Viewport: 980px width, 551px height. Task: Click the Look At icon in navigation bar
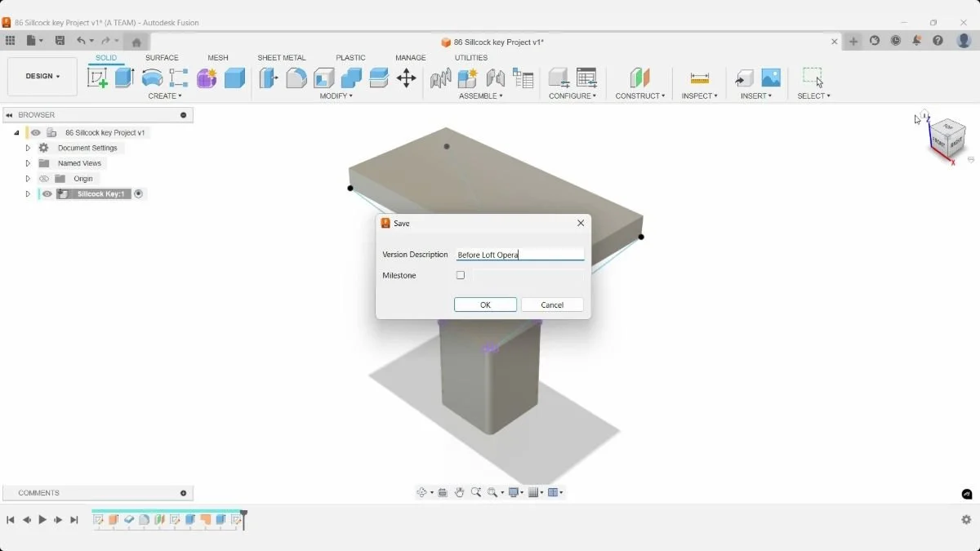[443, 492]
